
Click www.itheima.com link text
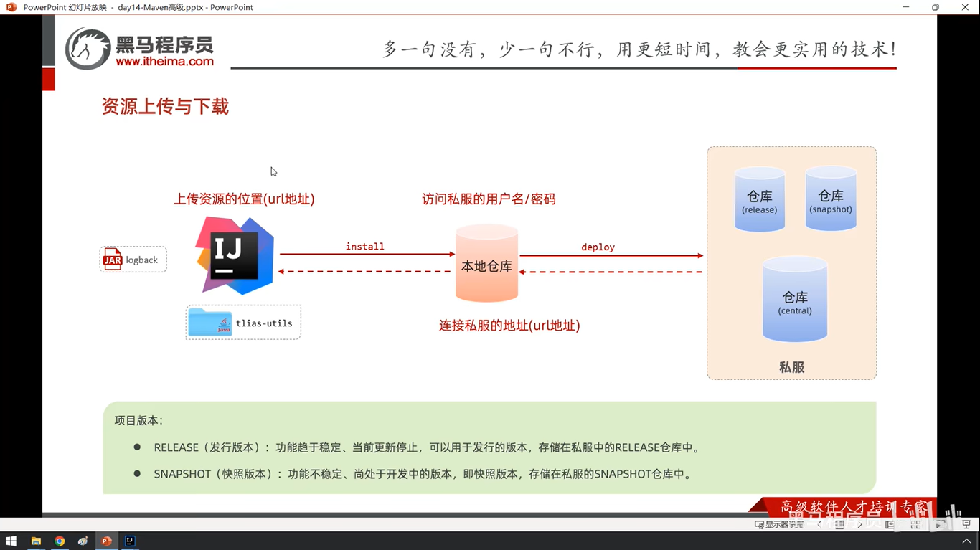coord(164,62)
